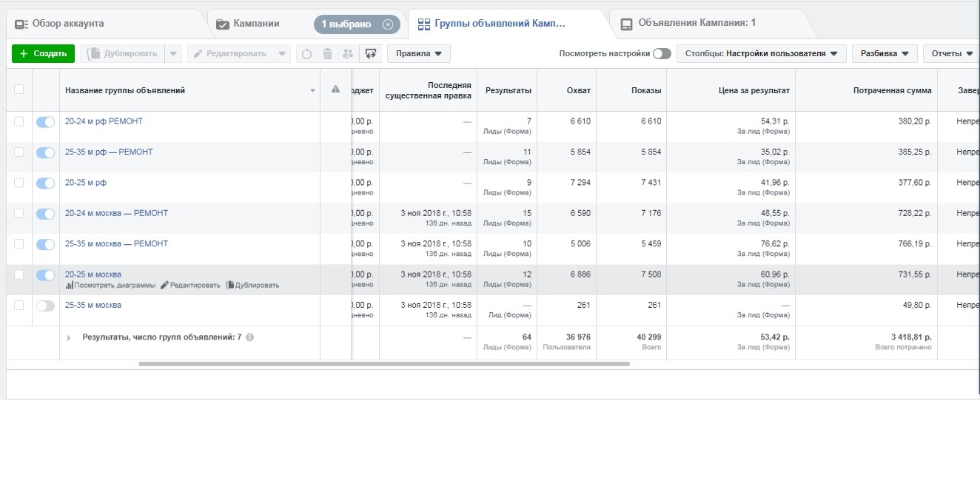Tick the checkbox for row 25-35 м москва

coord(19,305)
